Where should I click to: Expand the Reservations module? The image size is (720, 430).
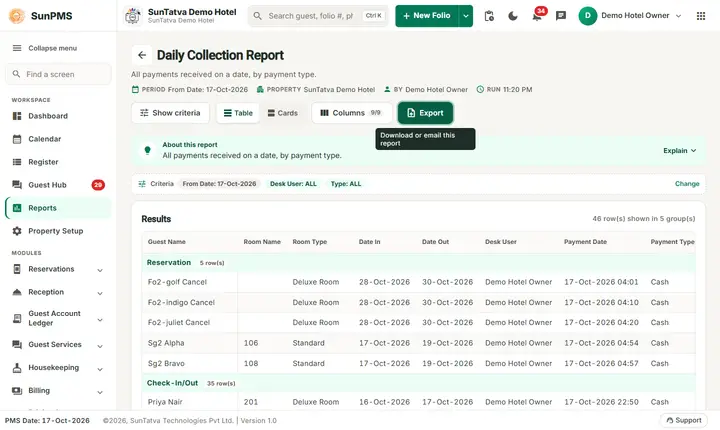pos(58,269)
